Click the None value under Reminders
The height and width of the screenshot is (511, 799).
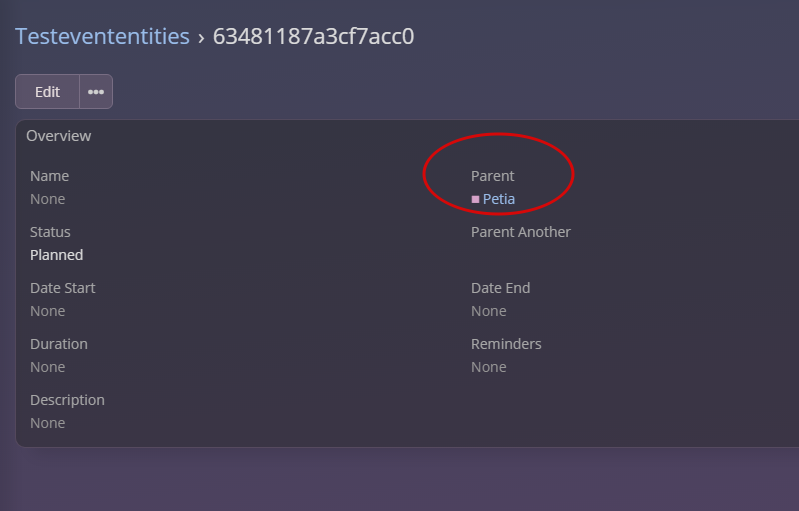[488, 367]
